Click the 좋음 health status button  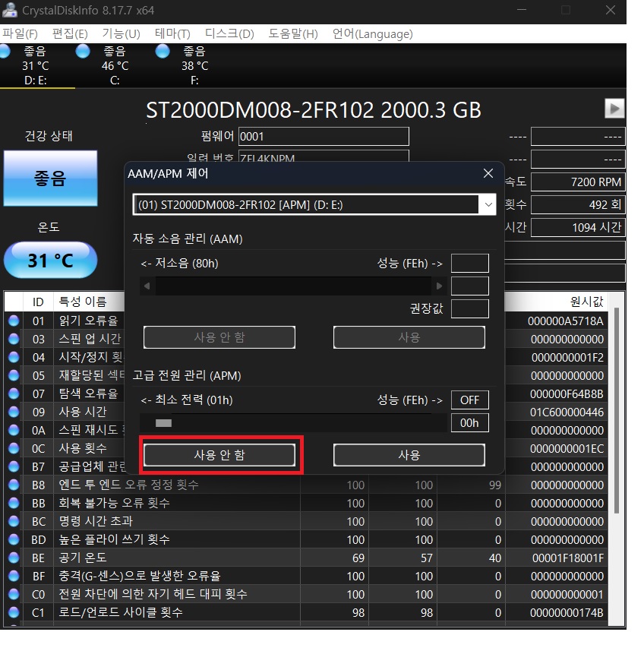(x=50, y=178)
